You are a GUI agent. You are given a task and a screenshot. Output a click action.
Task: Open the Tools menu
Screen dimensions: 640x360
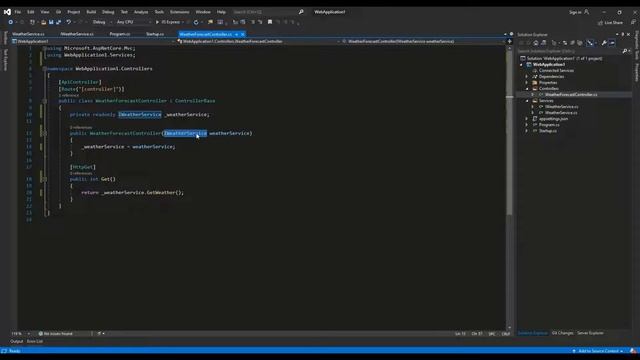pyautogui.click(x=159, y=12)
